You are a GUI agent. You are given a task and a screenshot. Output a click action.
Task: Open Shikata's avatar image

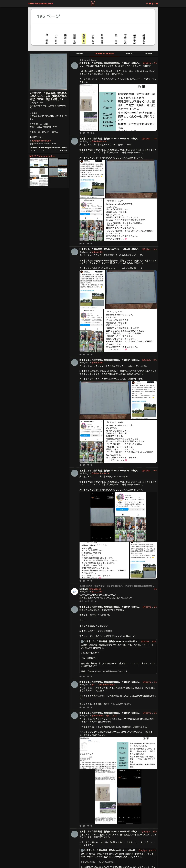point(75,591)
